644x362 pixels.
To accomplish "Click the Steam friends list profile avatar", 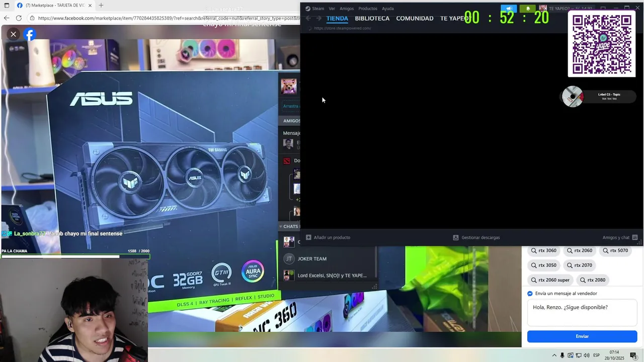I will [x=289, y=86].
